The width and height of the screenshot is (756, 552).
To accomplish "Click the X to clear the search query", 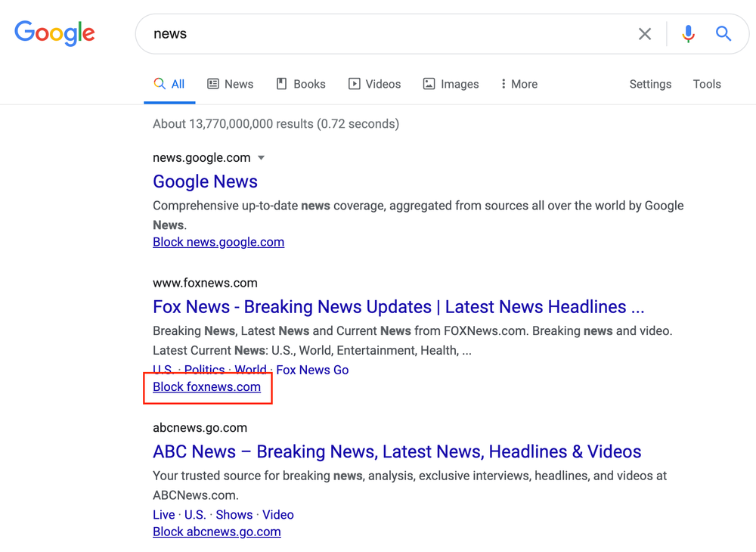I will pos(644,33).
